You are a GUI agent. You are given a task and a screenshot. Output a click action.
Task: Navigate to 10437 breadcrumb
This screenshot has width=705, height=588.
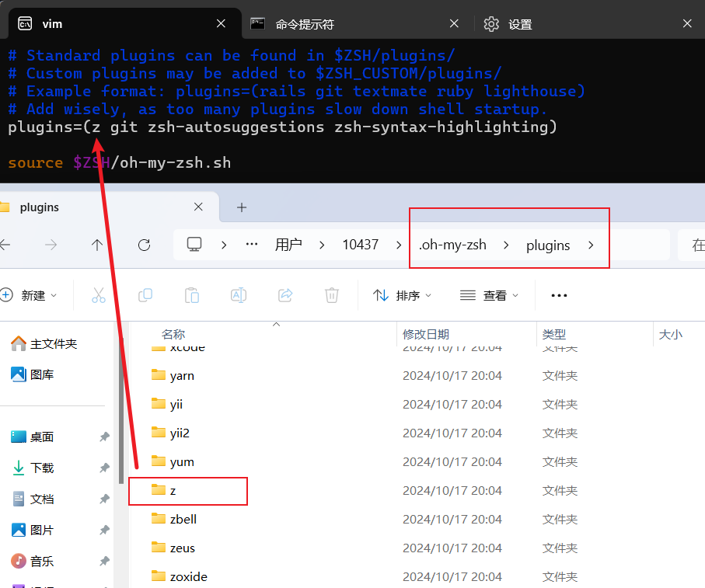click(360, 245)
